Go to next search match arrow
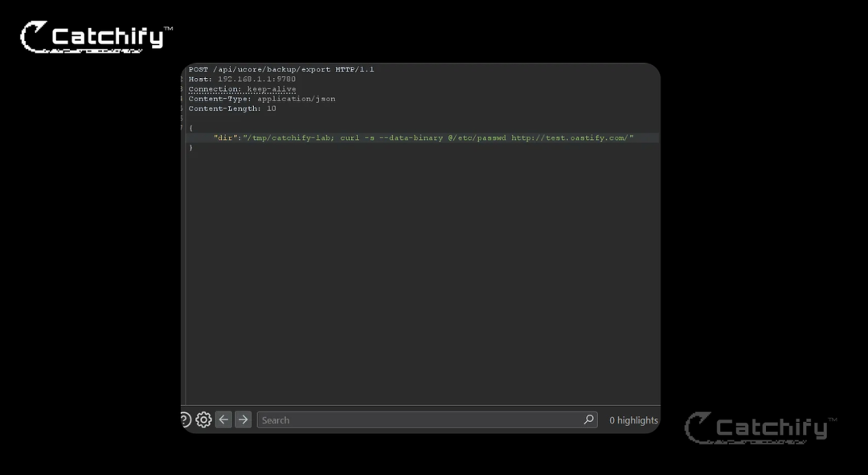This screenshot has width=868, height=475. coord(243,420)
